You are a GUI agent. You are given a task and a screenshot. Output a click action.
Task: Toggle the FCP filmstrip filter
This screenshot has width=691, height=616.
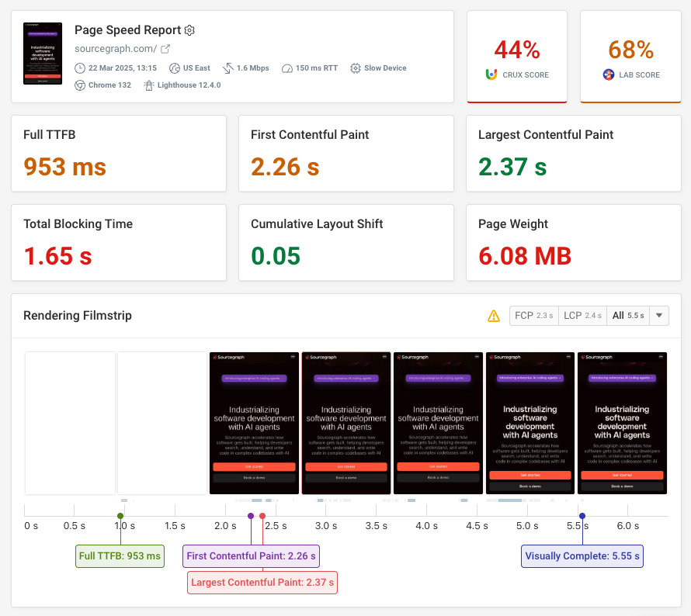coord(533,315)
